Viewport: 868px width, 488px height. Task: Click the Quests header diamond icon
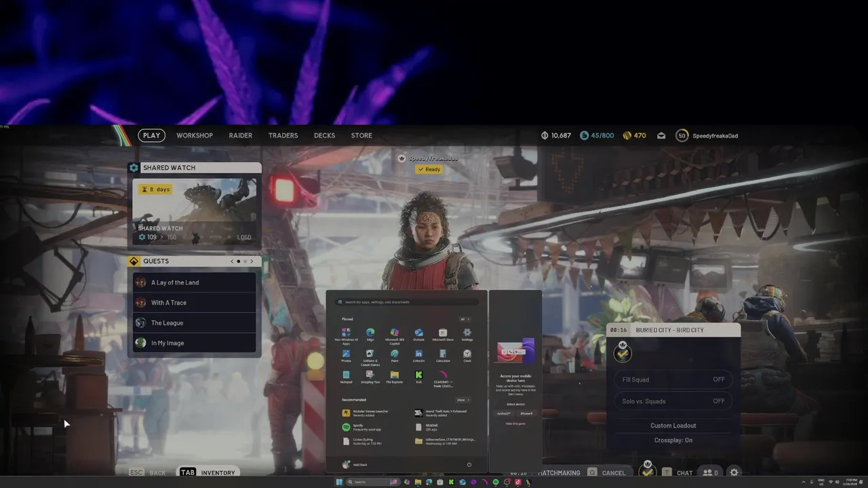tap(134, 261)
